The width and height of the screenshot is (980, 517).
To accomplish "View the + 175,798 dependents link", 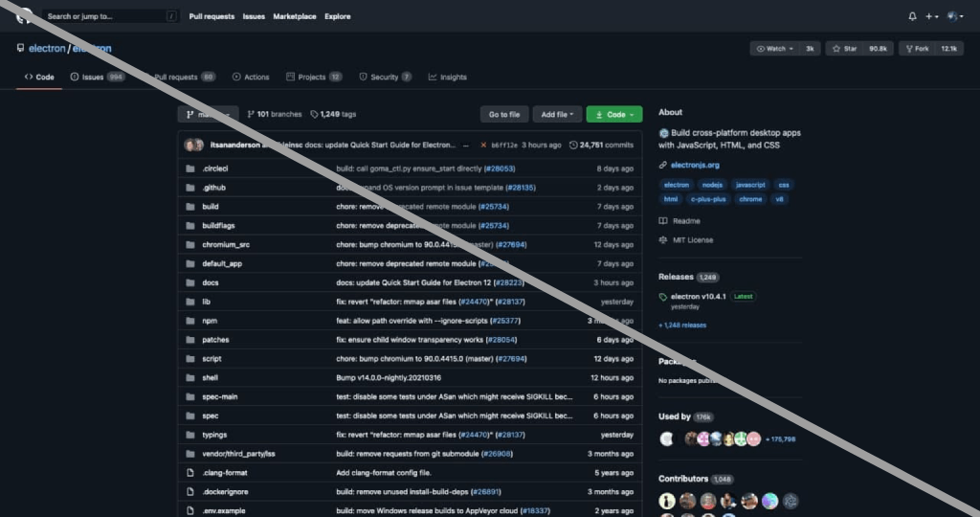I will pos(780,439).
